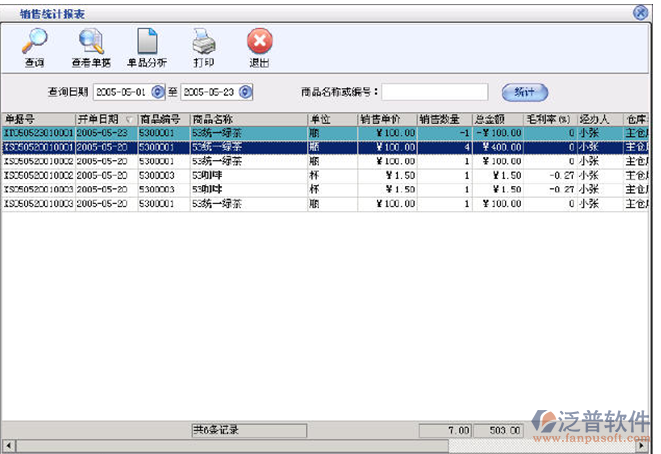The height and width of the screenshot is (454, 661).
Task: Click the 单据号 column header
Action: [38, 118]
